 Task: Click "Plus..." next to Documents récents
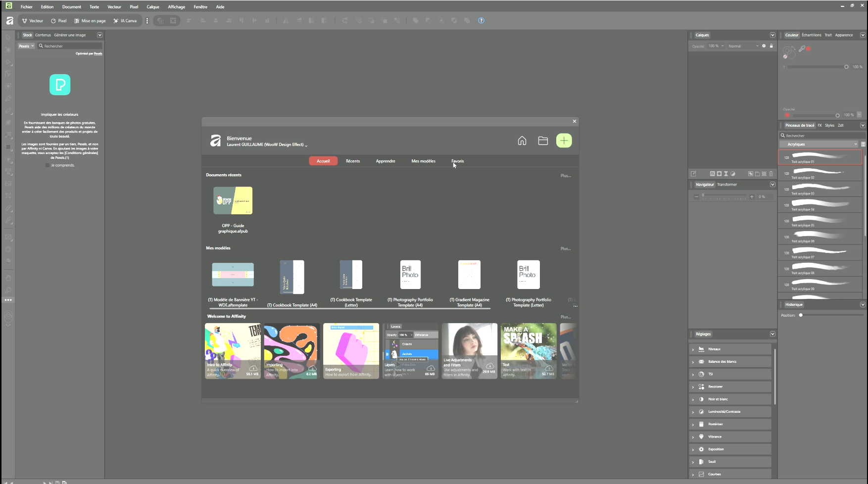[x=565, y=176]
